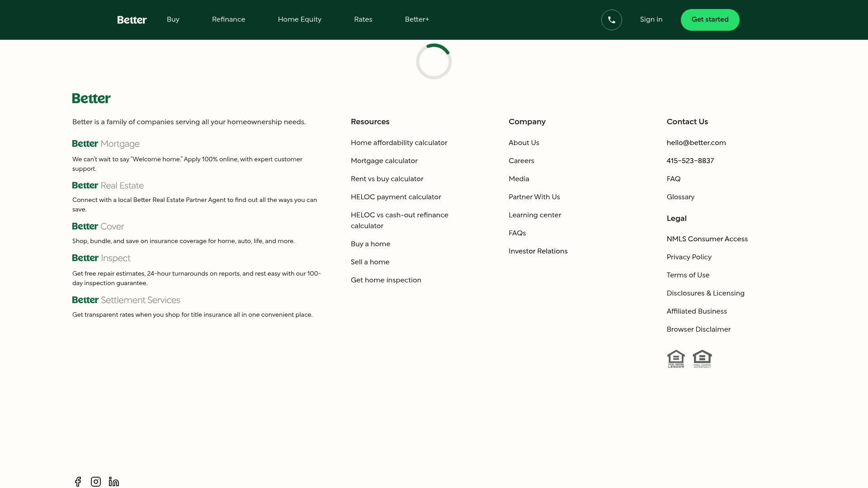Click the Get started button

[x=710, y=19]
